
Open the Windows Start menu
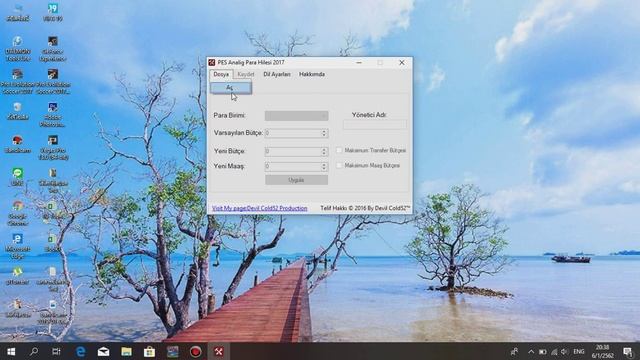[11, 351]
